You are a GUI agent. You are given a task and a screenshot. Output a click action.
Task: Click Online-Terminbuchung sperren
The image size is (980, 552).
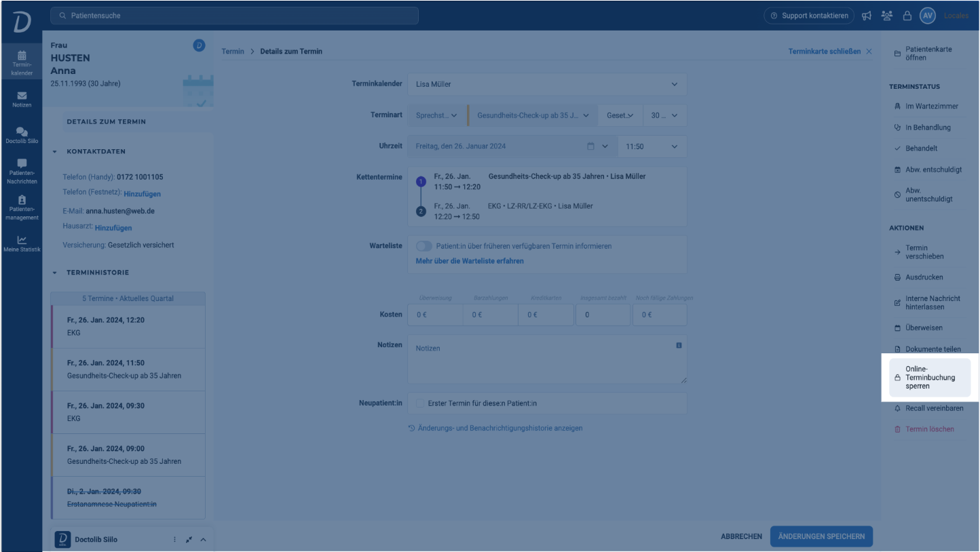(930, 378)
